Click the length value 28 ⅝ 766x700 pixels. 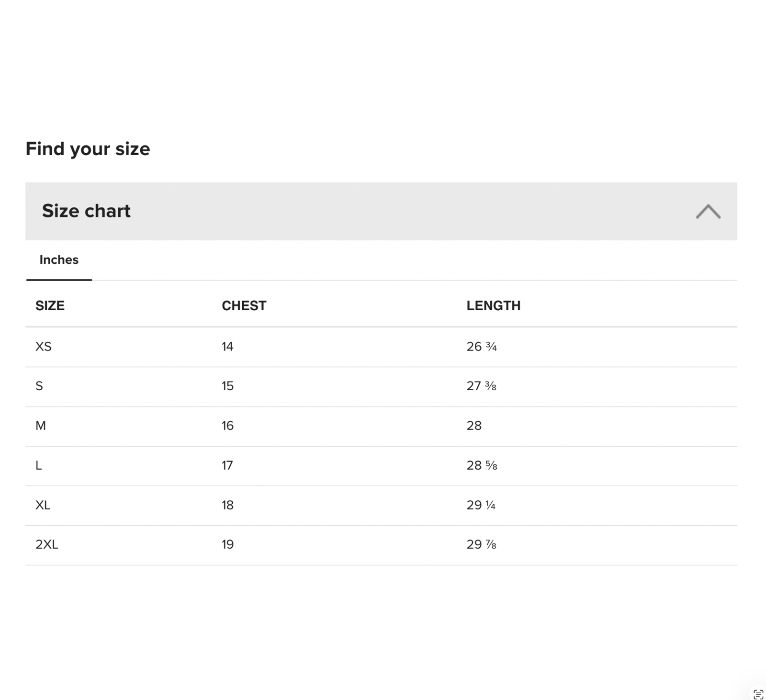tap(482, 465)
